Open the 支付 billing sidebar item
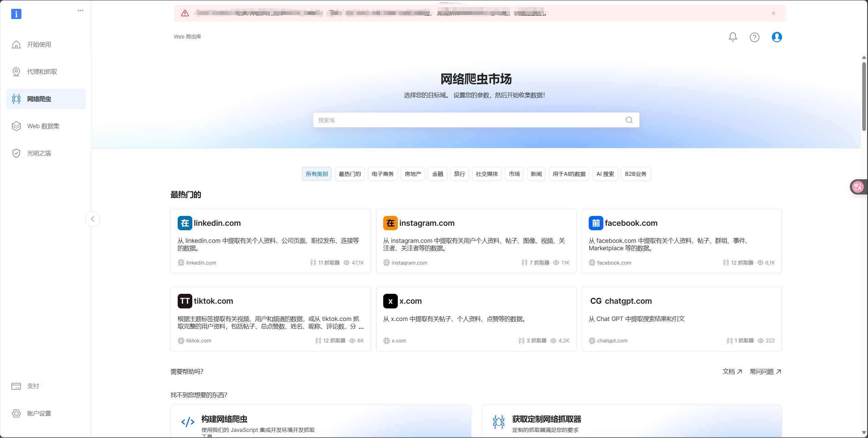868x438 pixels. [33, 386]
